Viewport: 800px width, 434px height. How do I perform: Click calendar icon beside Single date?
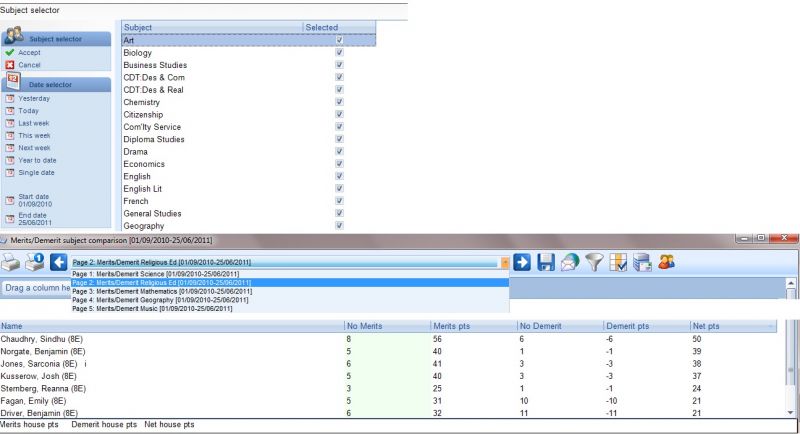click(x=10, y=172)
